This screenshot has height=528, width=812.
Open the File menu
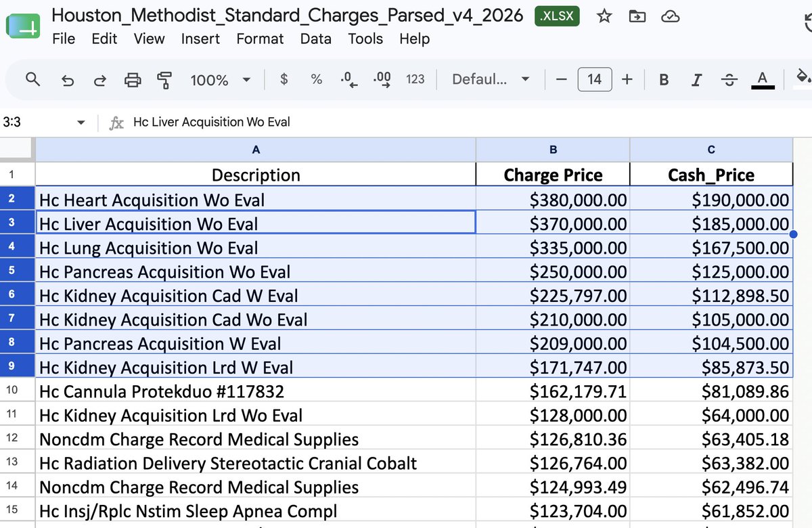(x=64, y=39)
